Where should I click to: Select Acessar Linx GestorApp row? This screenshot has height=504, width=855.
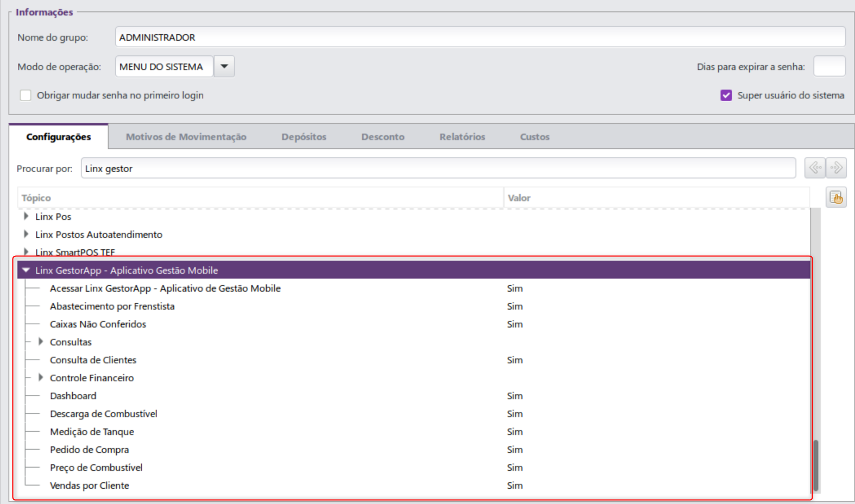413,288
